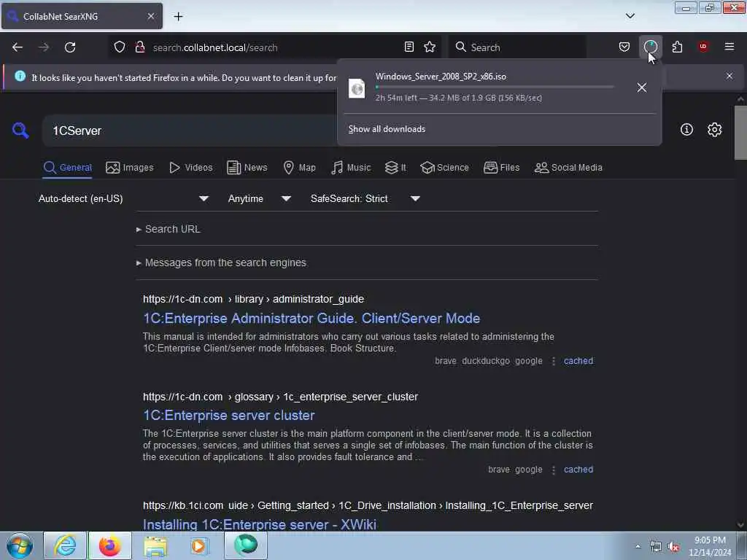Click the page vertical scrollbar thumb
The height and width of the screenshot is (560, 747).
(x=740, y=133)
